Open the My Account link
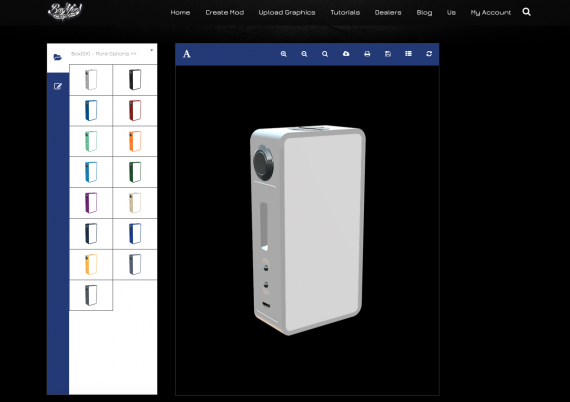570x402 pixels. point(491,12)
